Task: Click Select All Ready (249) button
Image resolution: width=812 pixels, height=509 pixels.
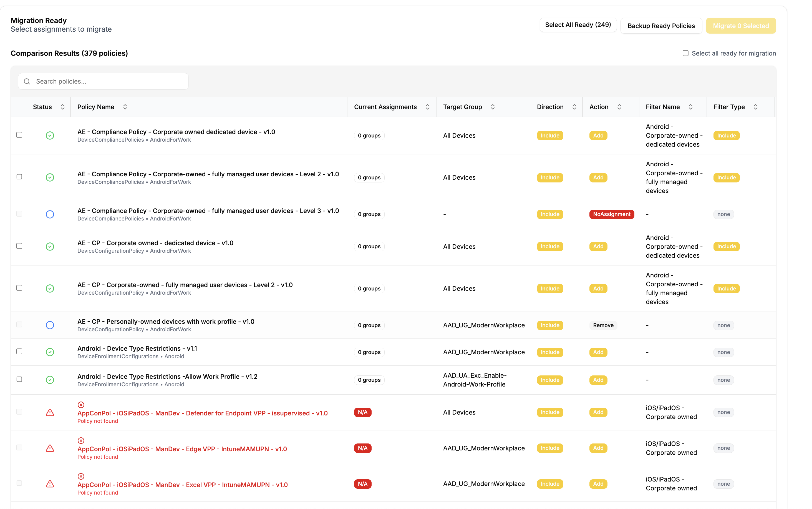Action: click(x=578, y=25)
